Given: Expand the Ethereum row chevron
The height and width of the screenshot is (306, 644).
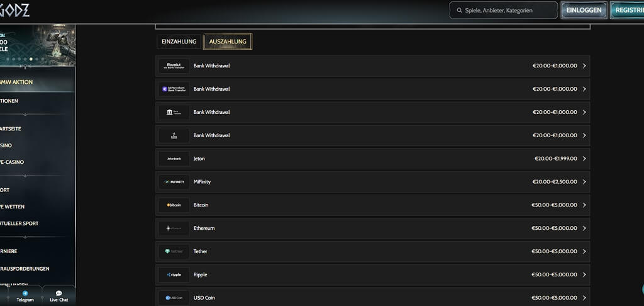Looking at the screenshot, I should pos(584,229).
